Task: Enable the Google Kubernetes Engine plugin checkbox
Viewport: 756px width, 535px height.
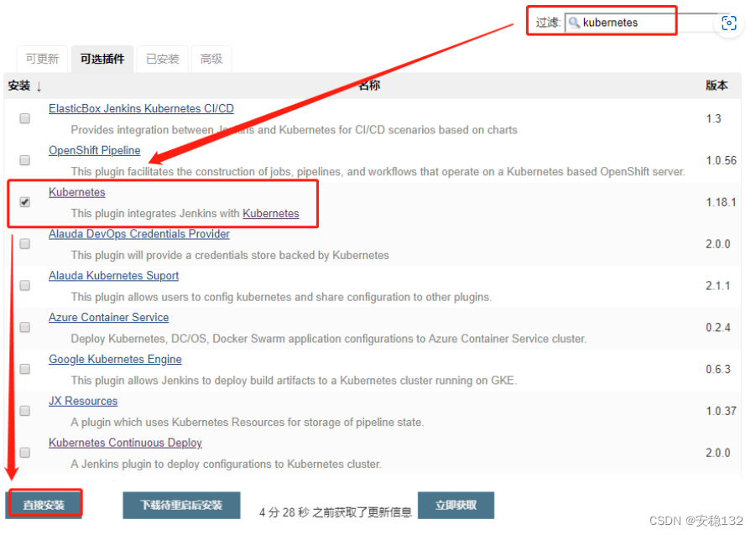Action: coord(24,368)
